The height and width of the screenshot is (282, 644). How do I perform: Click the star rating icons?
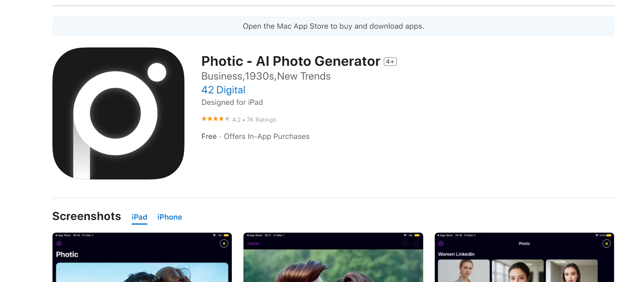(215, 119)
